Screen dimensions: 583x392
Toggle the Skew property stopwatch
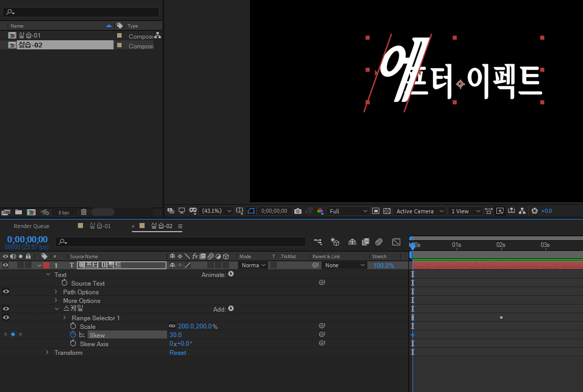coord(73,334)
